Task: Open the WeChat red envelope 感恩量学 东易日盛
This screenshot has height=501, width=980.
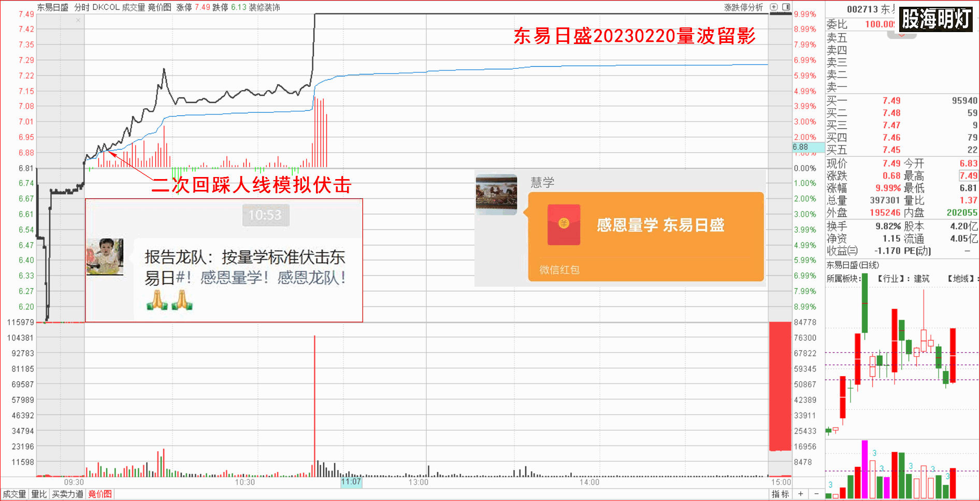Action: click(645, 237)
